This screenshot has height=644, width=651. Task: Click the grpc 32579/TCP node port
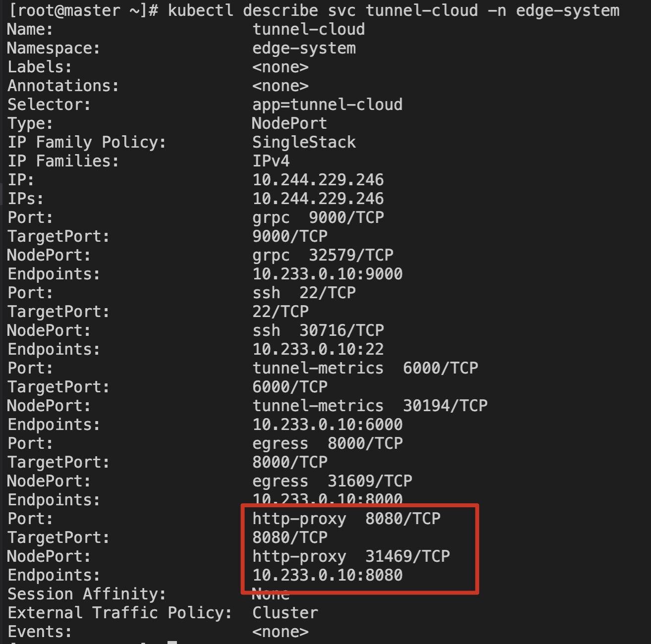pos(323,255)
